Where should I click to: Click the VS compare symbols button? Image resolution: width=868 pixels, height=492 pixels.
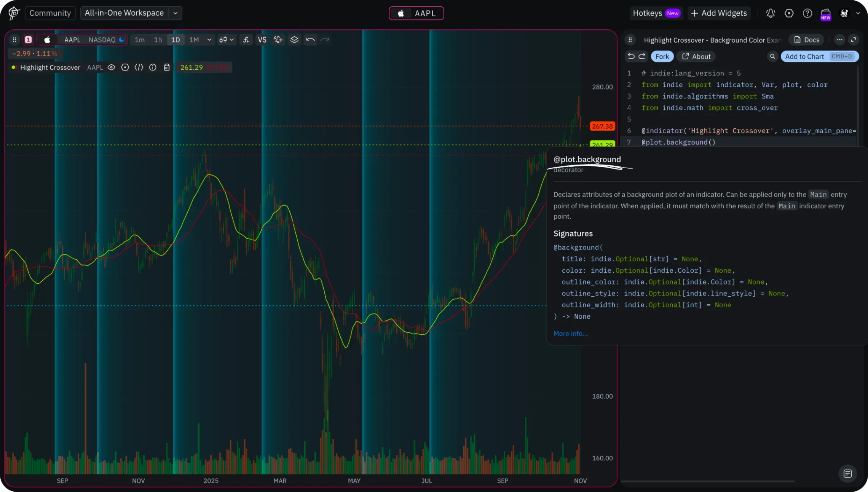coord(262,40)
